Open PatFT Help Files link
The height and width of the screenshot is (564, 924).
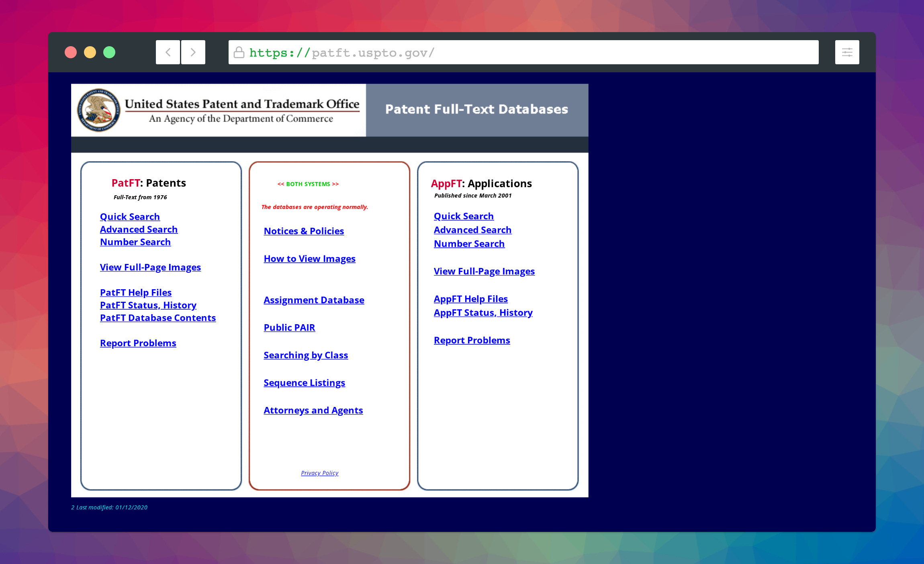[x=136, y=293]
